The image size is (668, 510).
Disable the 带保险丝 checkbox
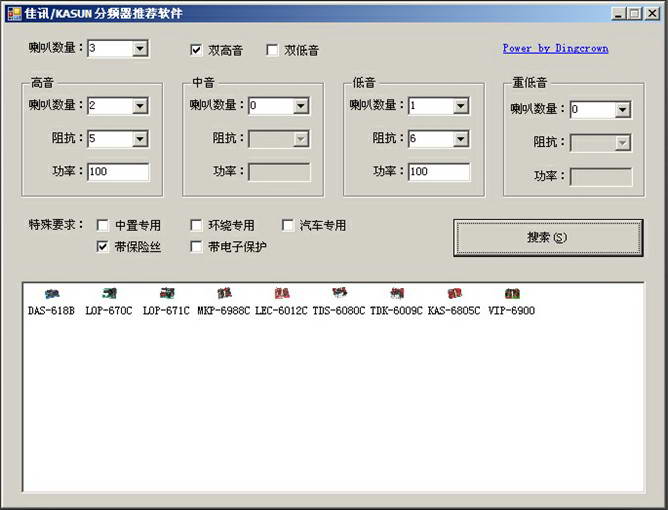pyautogui.click(x=103, y=246)
